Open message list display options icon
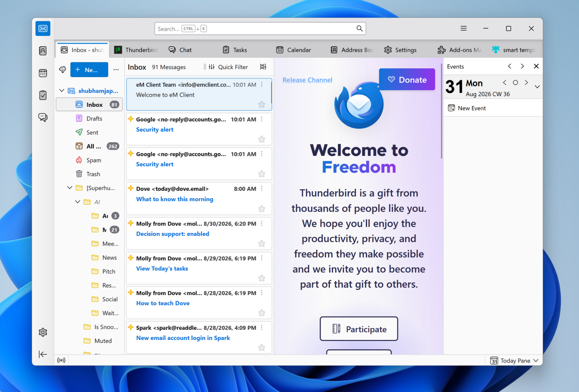Screen dimensions: 579x392 [x=263, y=67]
